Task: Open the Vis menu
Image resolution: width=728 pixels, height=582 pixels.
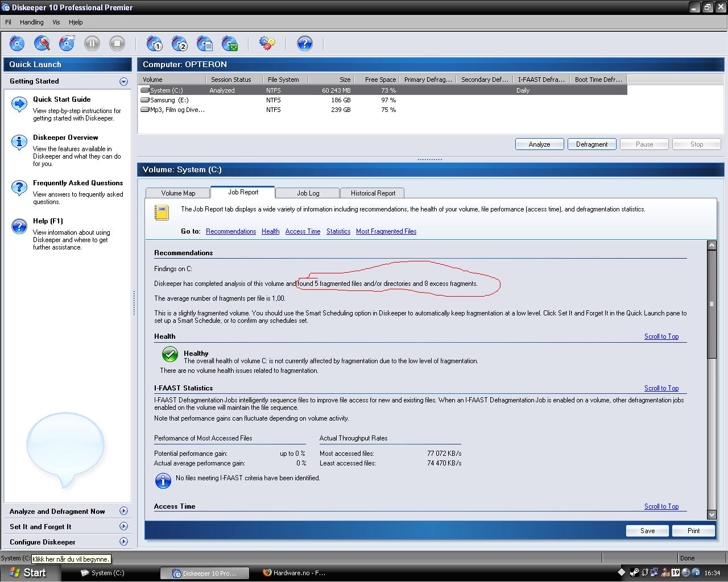Action: pyautogui.click(x=56, y=22)
